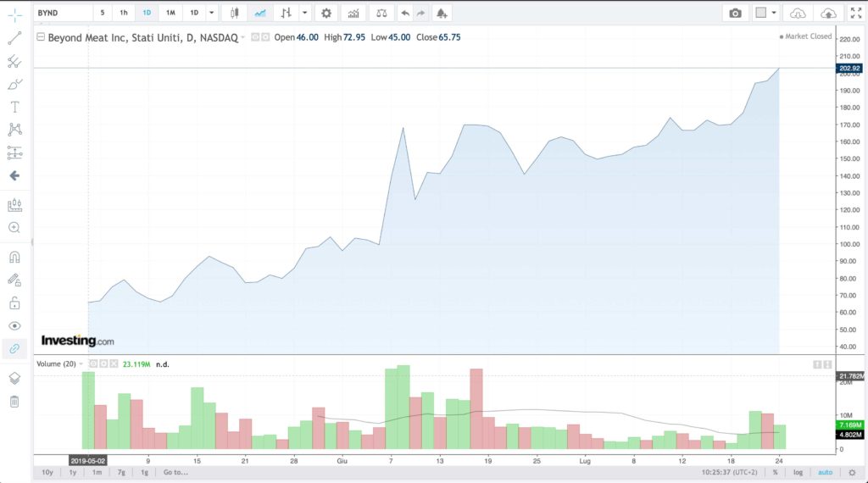
Task: Open the layout dropdown arrow
Action: [774, 13]
